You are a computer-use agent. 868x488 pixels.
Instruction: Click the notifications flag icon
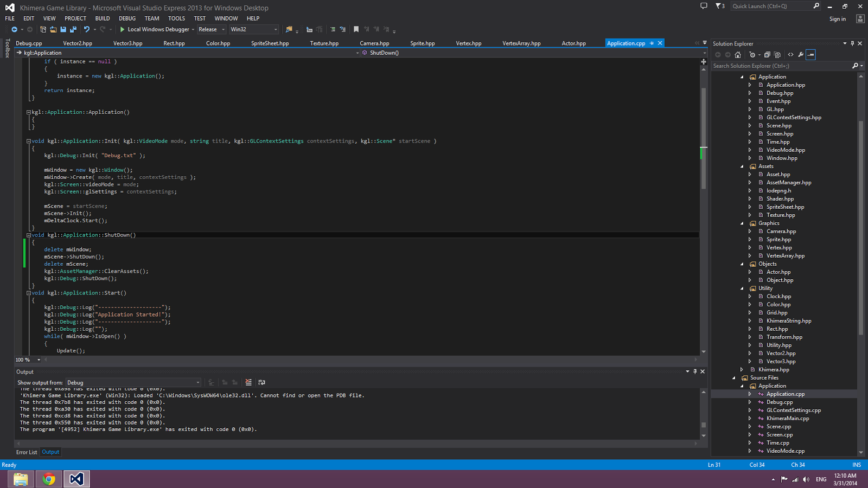(719, 6)
